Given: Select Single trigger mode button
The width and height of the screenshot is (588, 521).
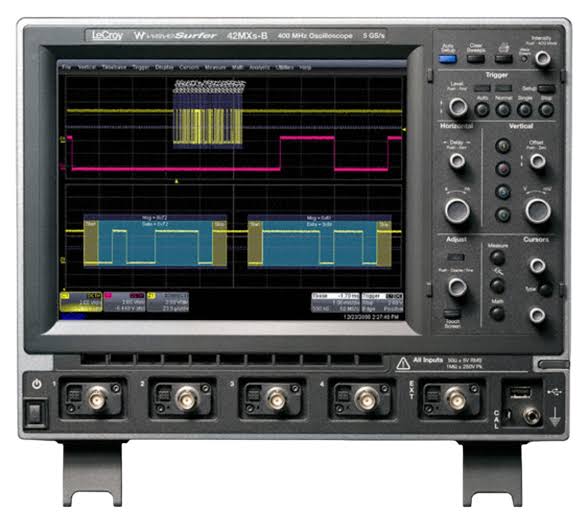Looking at the screenshot, I should coord(524,110).
